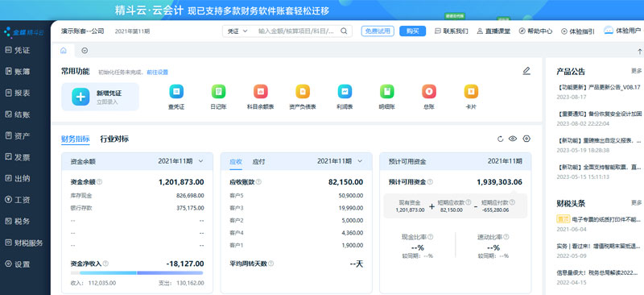Click the help icon beside 资金余额 bold label

tap(99, 182)
